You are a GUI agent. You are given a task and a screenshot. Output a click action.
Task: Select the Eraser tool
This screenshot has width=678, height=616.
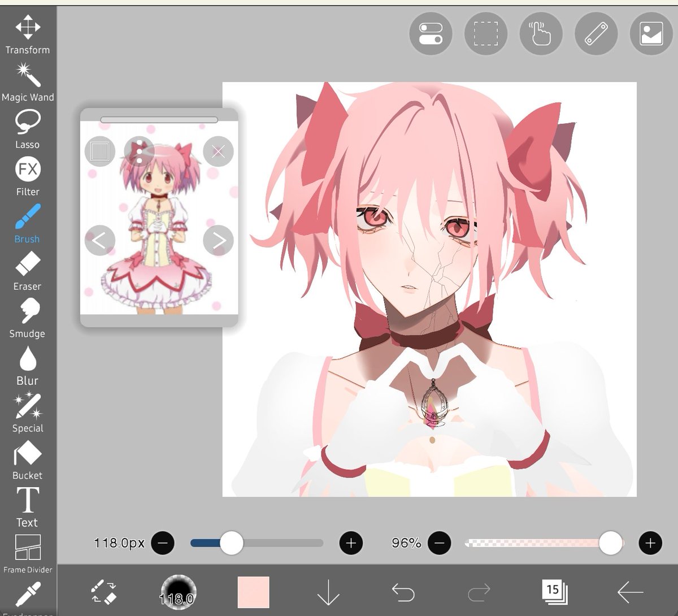pos(27,272)
